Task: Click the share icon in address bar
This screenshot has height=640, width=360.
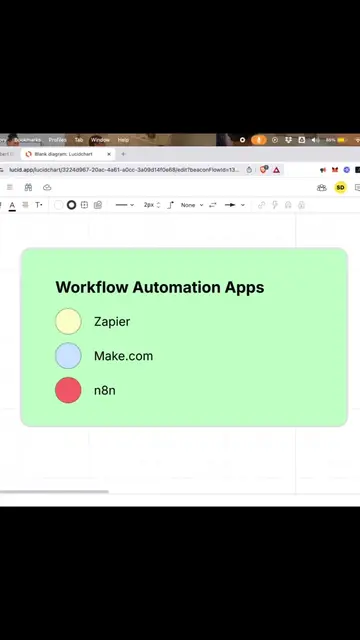Action: (249, 170)
